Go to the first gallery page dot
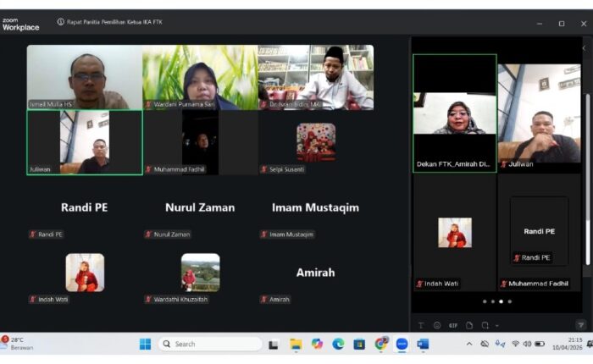This screenshot has width=593, height=364. pos(484,301)
